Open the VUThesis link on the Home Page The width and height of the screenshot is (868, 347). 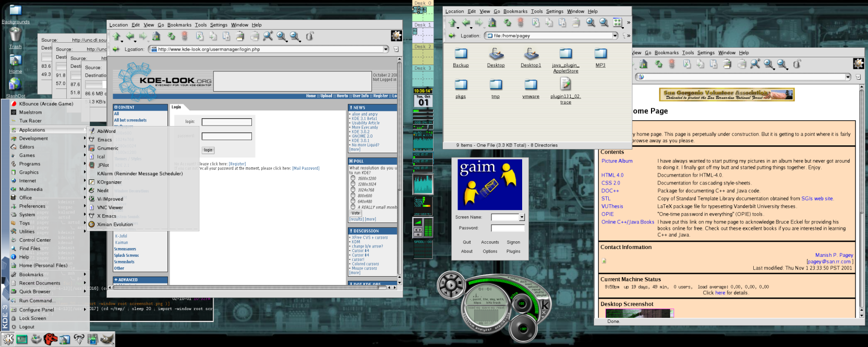[x=612, y=206]
